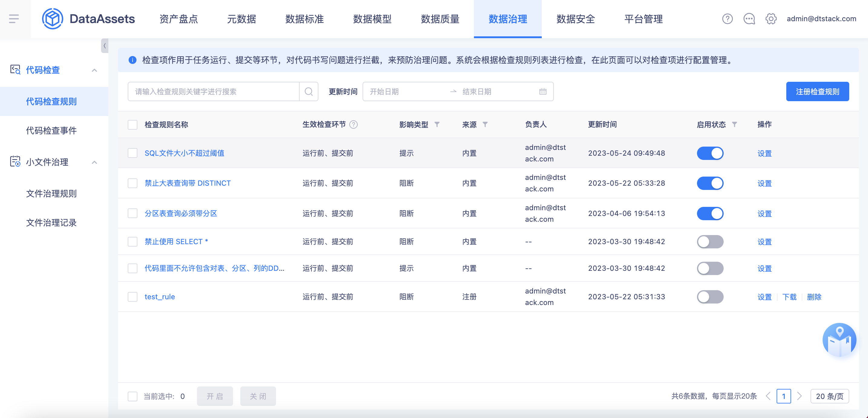Go to next page arrow

tap(800, 396)
